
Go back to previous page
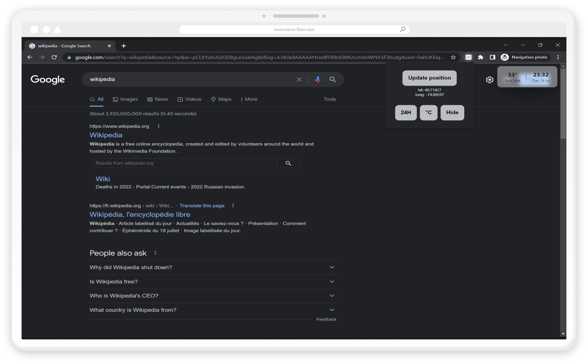[30, 57]
